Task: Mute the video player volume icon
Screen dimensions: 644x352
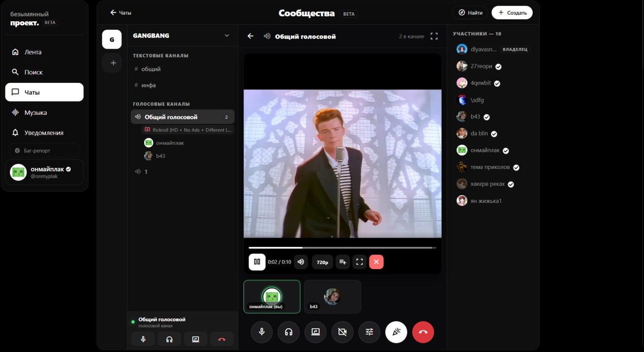Action: [x=301, y=262]
